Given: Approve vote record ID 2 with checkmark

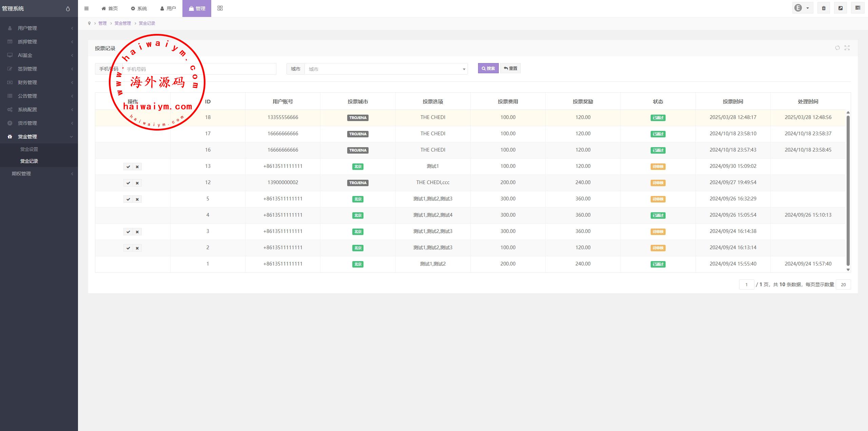Looking at the screenshot, I should [x=128, y=248].
